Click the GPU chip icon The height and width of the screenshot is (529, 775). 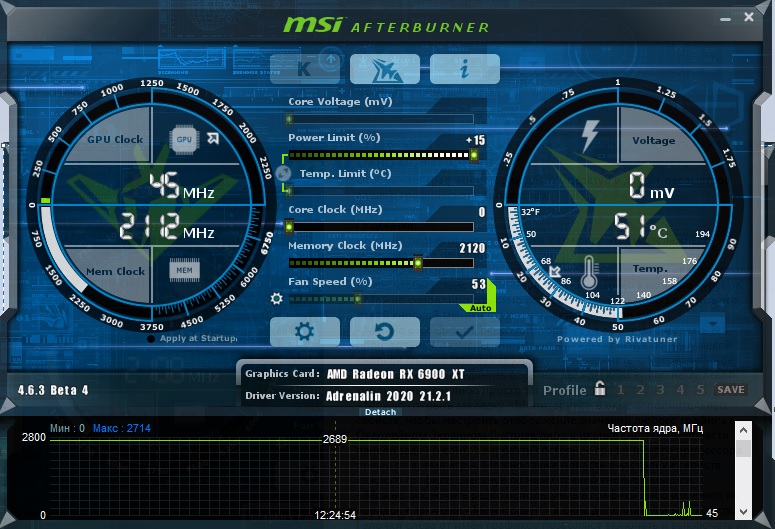184,139
